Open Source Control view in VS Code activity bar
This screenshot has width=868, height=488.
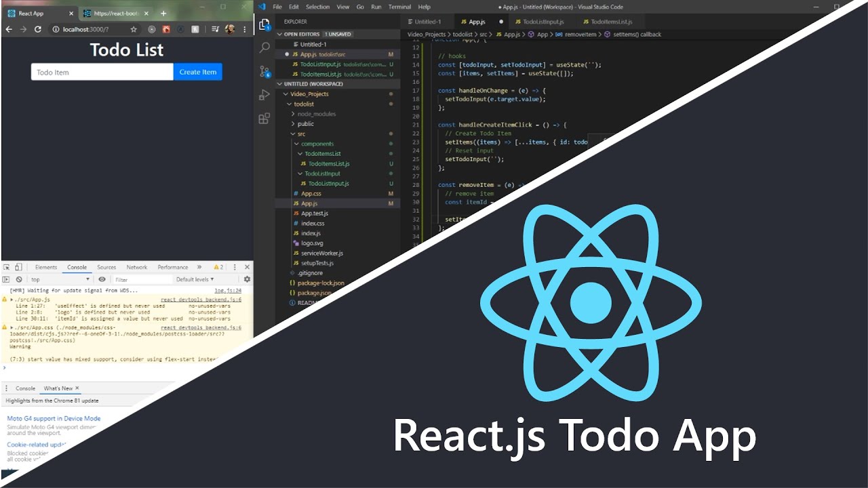pyautogui.click(x=264, y=72)
